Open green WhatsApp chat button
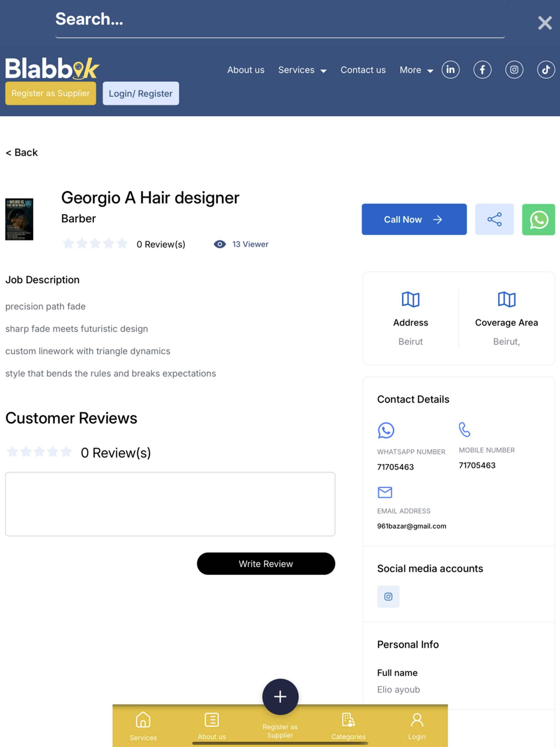560x747 pixels. pyautogui.click(x=538, y=219)
